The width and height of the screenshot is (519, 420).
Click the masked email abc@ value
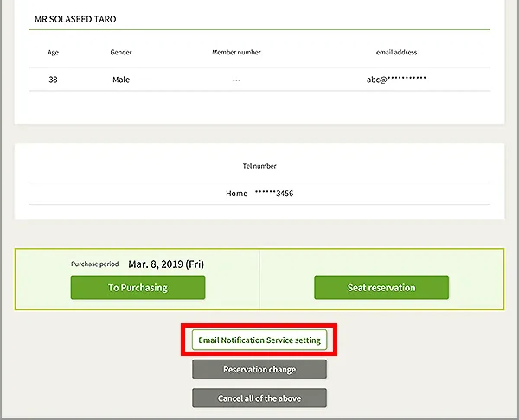[396, 80]
